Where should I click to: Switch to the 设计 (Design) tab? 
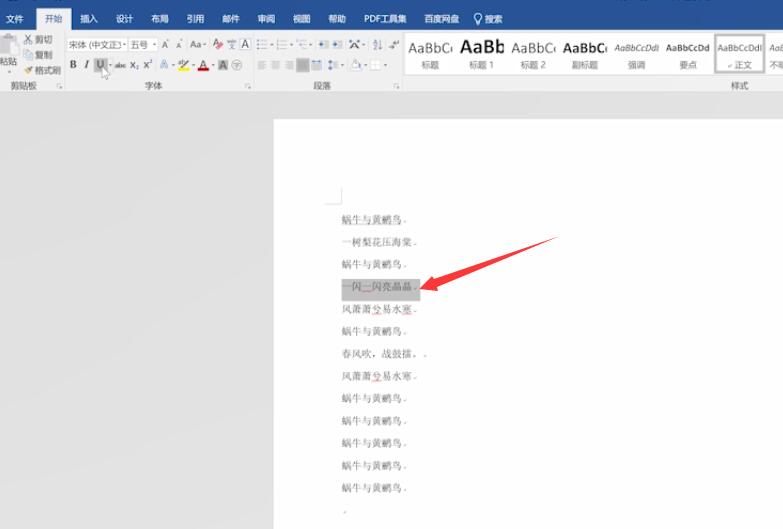[124, 19]
